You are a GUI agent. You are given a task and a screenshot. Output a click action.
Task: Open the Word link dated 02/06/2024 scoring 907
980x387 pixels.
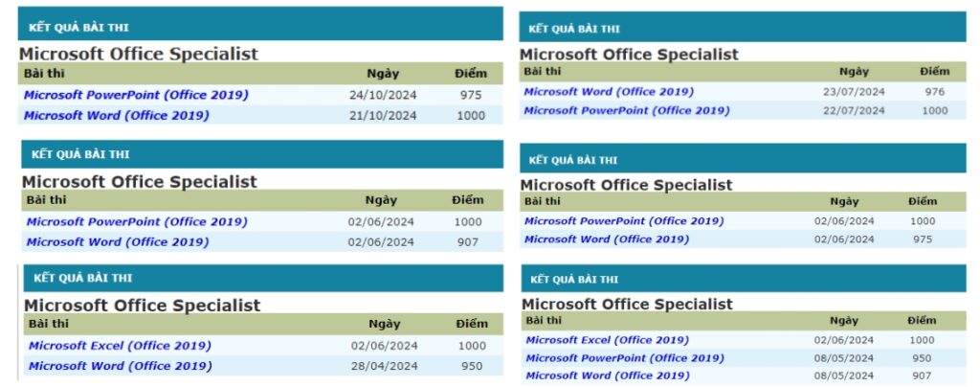tap(118, 242)
